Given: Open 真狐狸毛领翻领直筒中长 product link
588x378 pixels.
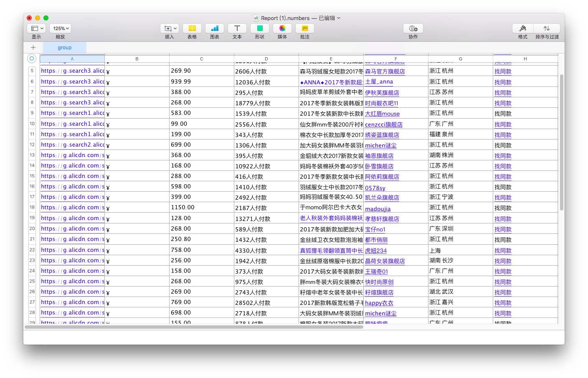Looking at the screenshot, I should point(331,251).
